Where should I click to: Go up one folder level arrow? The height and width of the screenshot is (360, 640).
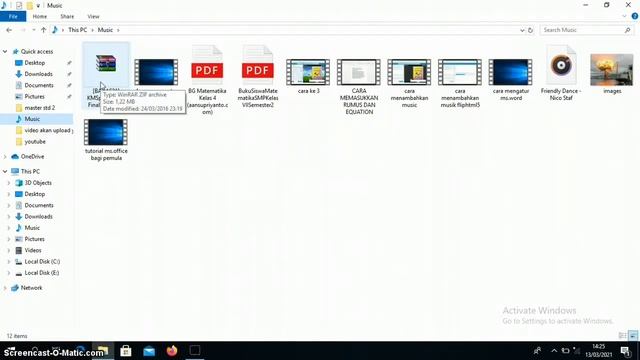coord(43,30)
